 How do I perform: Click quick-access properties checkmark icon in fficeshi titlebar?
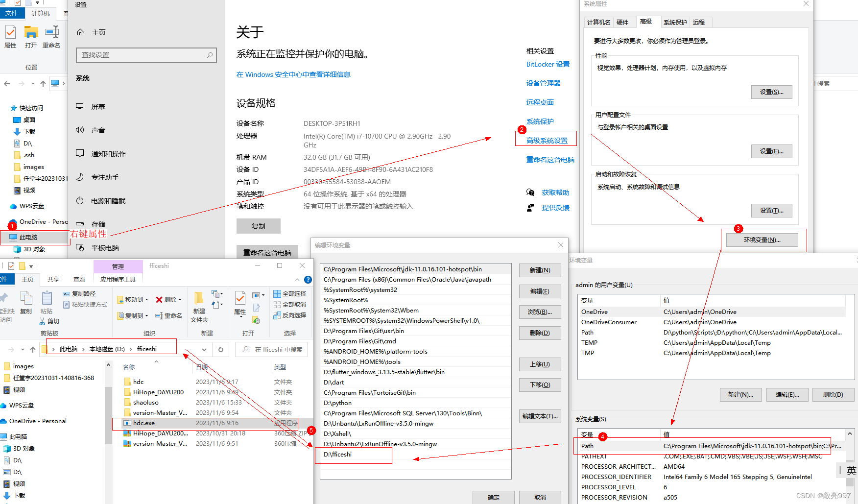11,266
